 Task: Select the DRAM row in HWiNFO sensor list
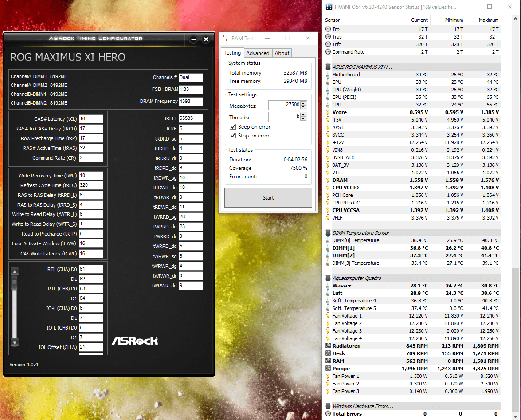point(412,180)
